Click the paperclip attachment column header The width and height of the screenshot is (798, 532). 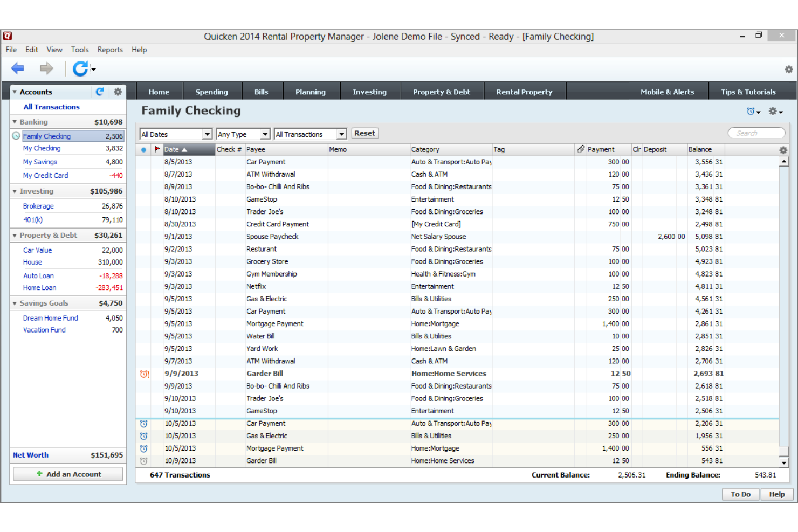click(581, 149)
